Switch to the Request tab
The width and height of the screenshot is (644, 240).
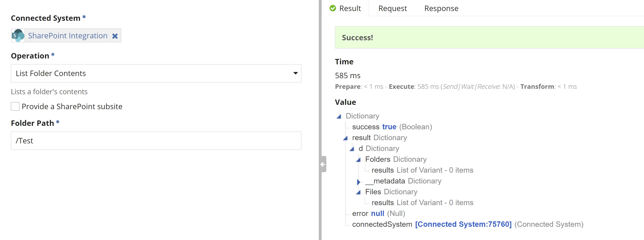pyautogui.click(x=392, y=8)
